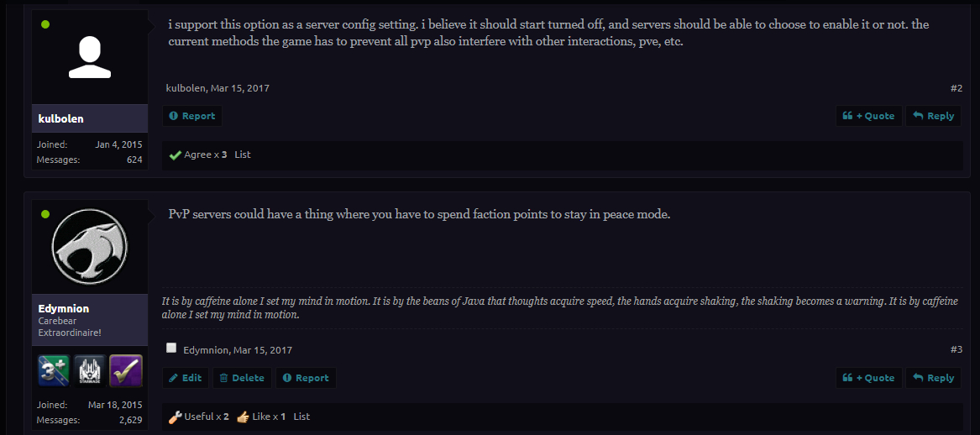Tick the checkbox beside Edymnion's post date
The width and height of the screenshot is (980, 435).
pos(171,348)
